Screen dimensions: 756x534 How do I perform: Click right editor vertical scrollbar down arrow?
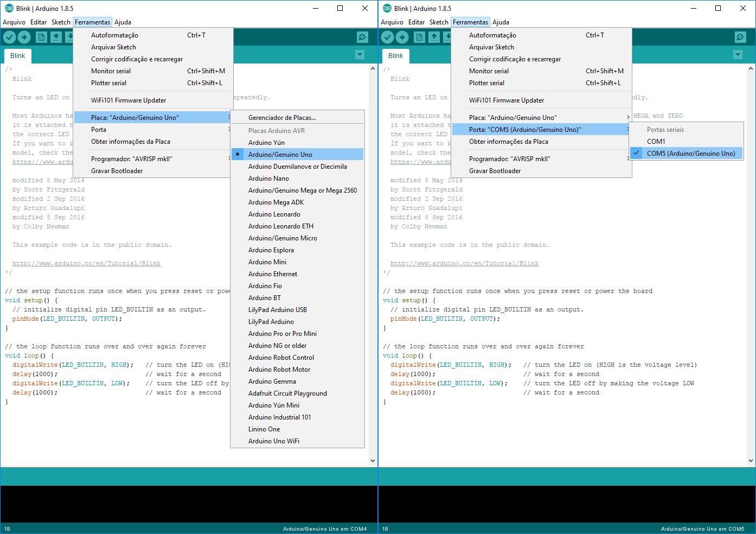coord(751,461)
